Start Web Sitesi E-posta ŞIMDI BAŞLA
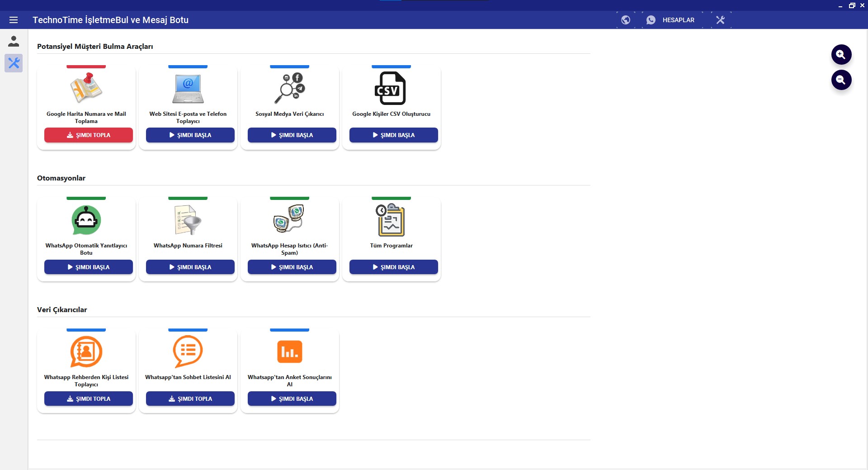The height and width of the screenshot is (470, 868). 190,135
